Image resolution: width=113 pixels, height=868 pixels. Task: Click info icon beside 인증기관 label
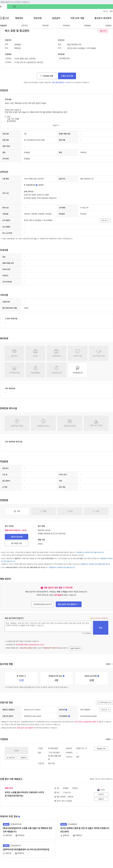point(66,710)
